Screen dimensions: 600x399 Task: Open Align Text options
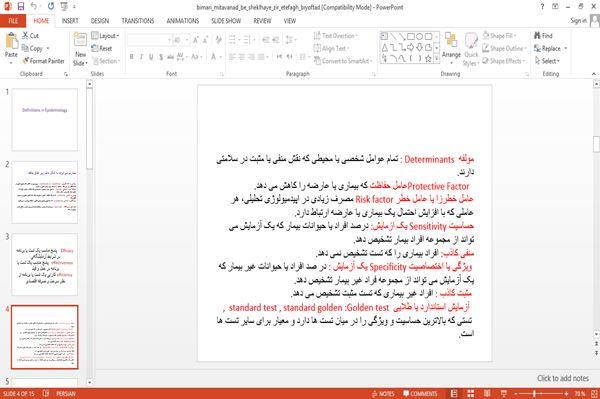click(331, 48)
